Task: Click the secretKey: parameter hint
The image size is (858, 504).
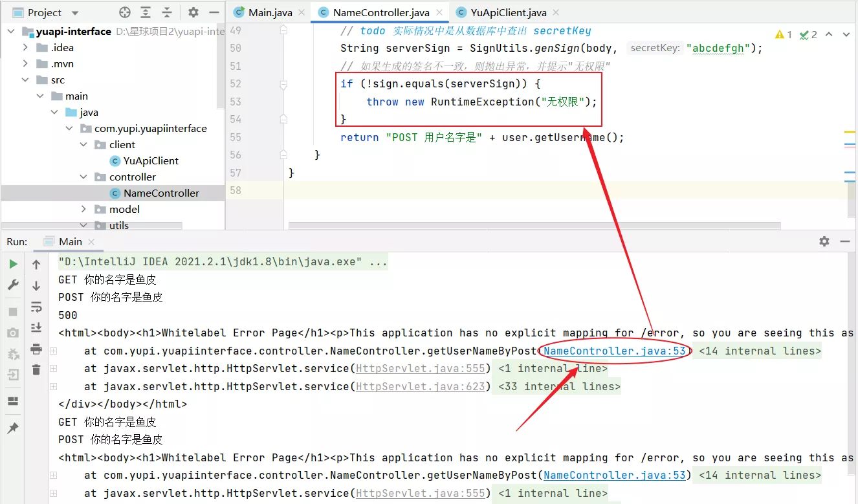Action: pos(654,48)
